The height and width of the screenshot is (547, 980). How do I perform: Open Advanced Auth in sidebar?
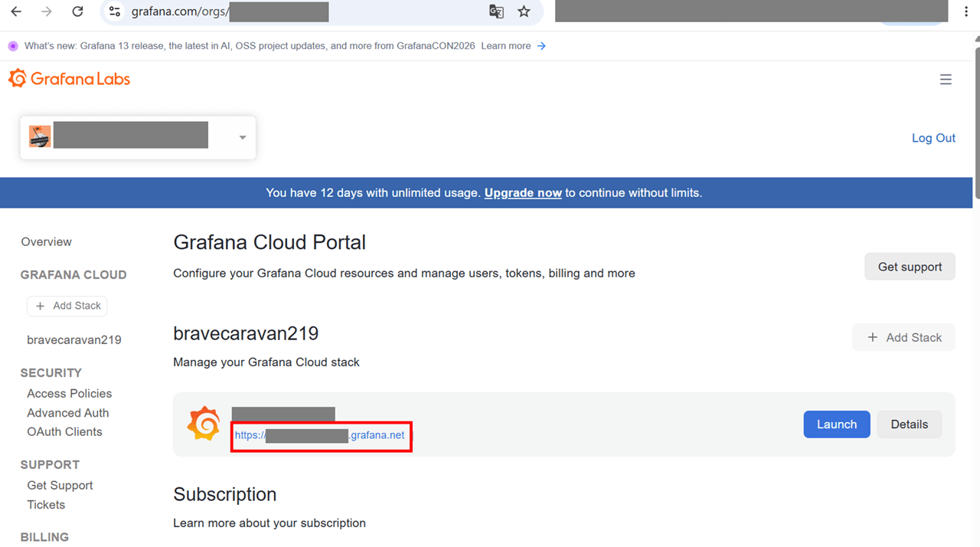[68, 413]
